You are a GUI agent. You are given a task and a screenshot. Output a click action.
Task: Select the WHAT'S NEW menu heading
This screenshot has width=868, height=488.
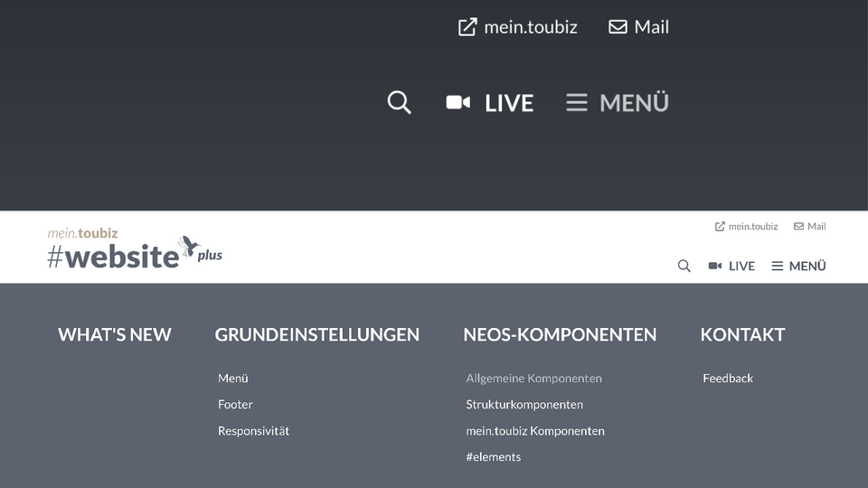115,334
